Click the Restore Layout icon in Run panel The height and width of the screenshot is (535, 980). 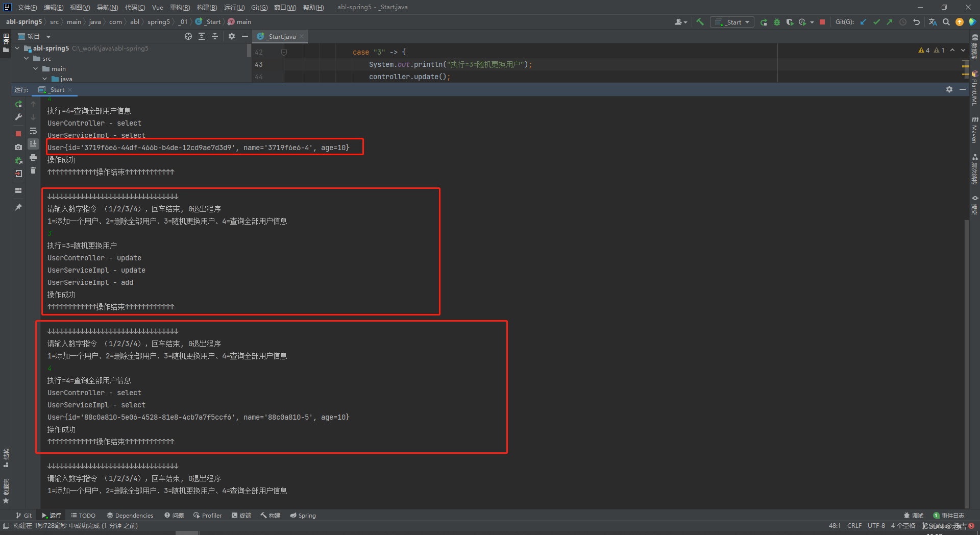click(x=18, y=190)
